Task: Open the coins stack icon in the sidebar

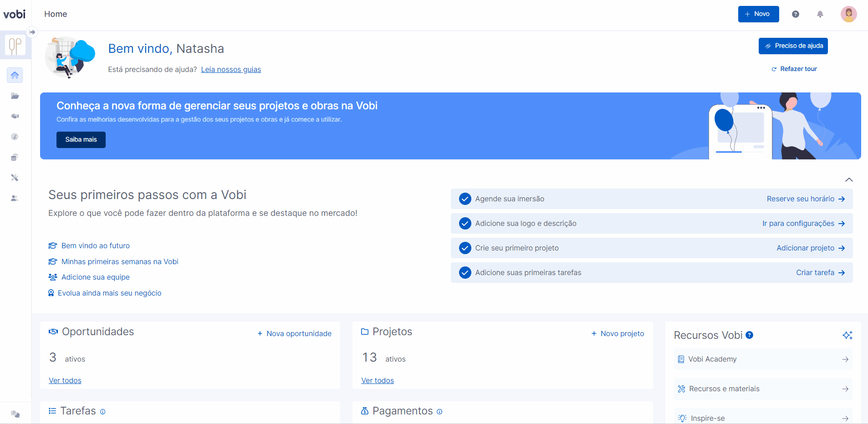Action: tap(15, 157)
